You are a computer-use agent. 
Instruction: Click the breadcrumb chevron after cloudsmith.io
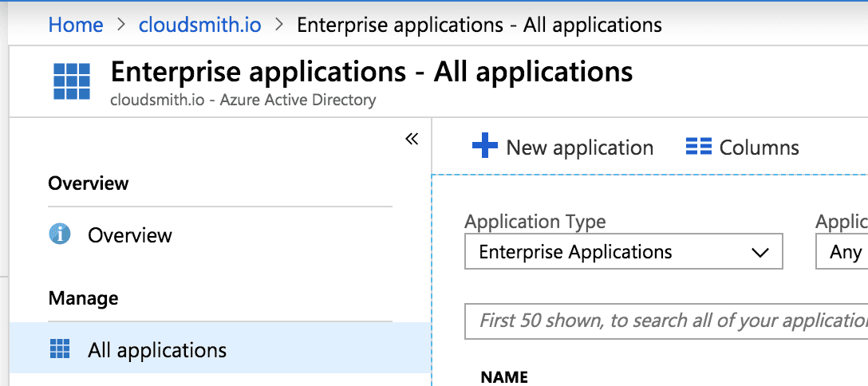(x=279, y=25)
